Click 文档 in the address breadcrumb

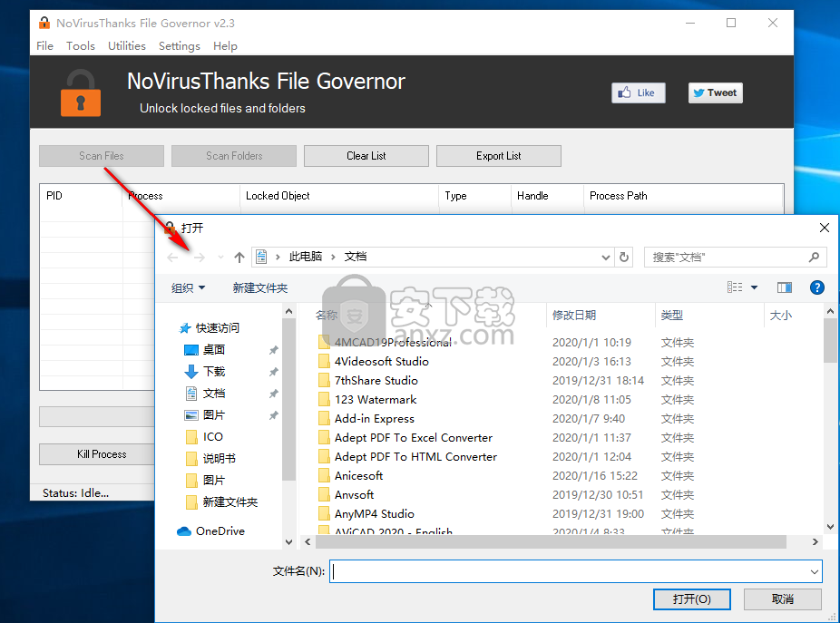point(356,257)
